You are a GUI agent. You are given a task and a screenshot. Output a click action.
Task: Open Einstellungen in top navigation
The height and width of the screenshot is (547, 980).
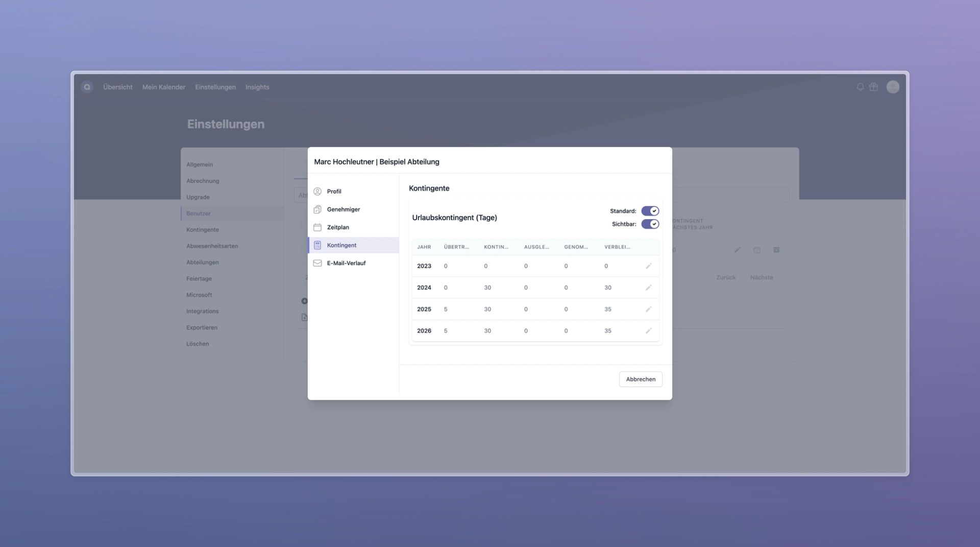tap(215, 87)
